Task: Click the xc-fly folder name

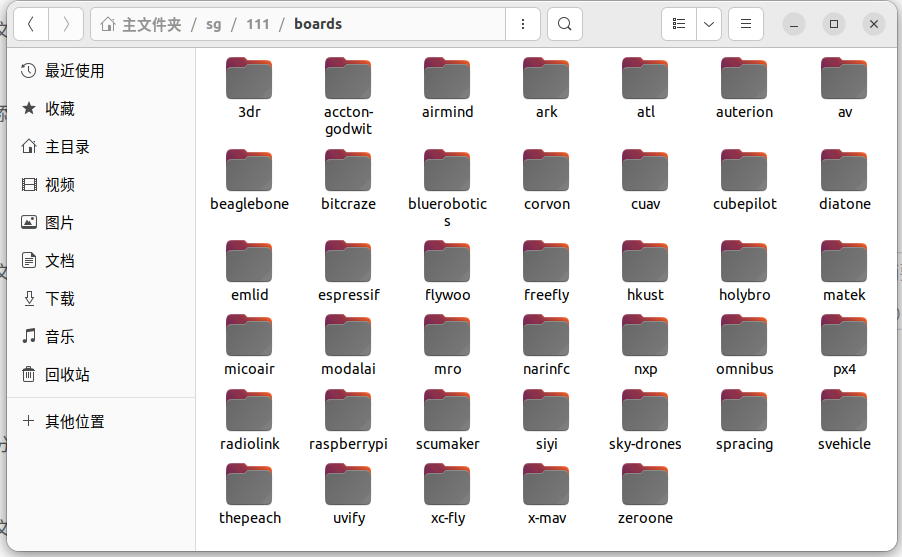Action: tap(448, 518)
